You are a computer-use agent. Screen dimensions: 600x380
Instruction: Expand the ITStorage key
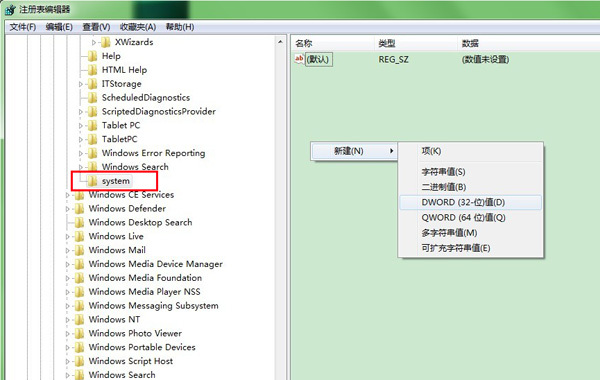(x=80, y=84)
